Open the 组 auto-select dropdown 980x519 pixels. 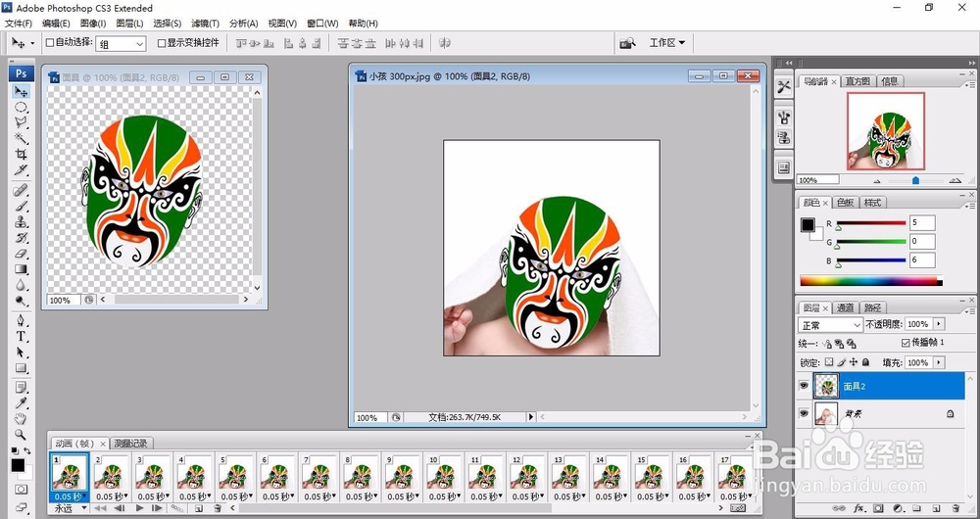click(121, 44)
